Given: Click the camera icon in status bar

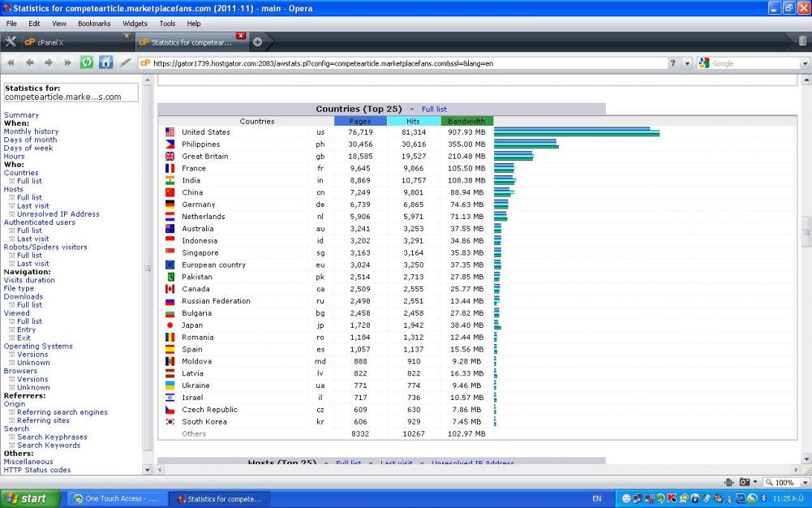Looking at the screenshot, I should pos(744,482).
